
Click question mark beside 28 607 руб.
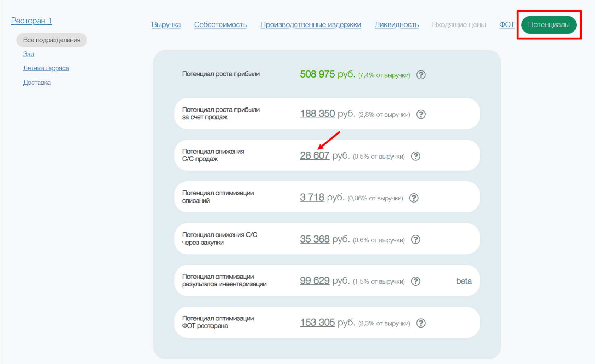pyautogui.click(x=415, y=156)
